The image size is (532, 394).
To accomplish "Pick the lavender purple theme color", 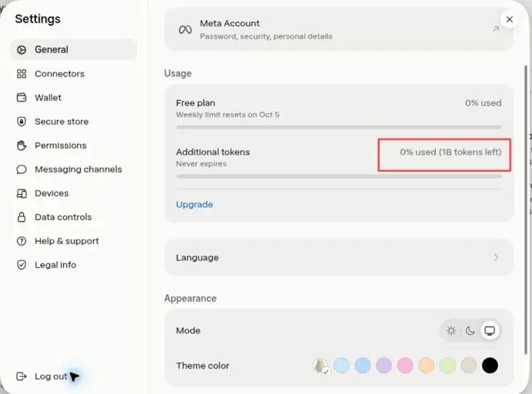I will [384, 366].
